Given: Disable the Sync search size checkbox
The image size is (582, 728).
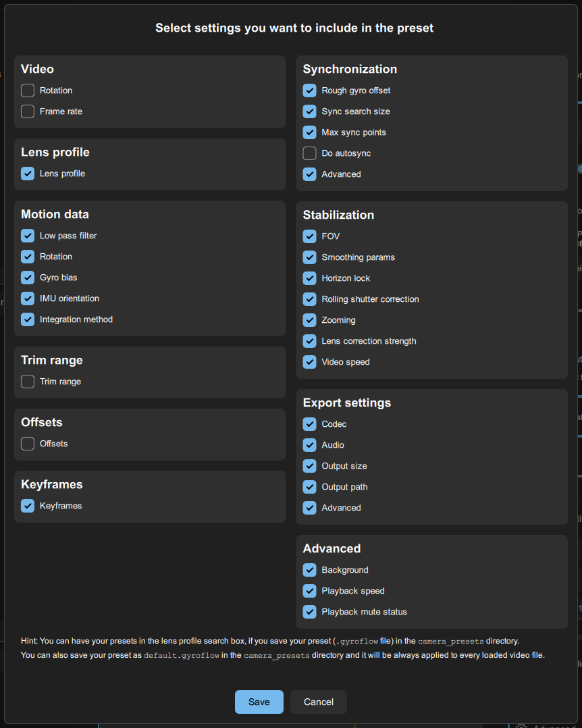Looking at the screenshot, I should click(x=309, y=111).
